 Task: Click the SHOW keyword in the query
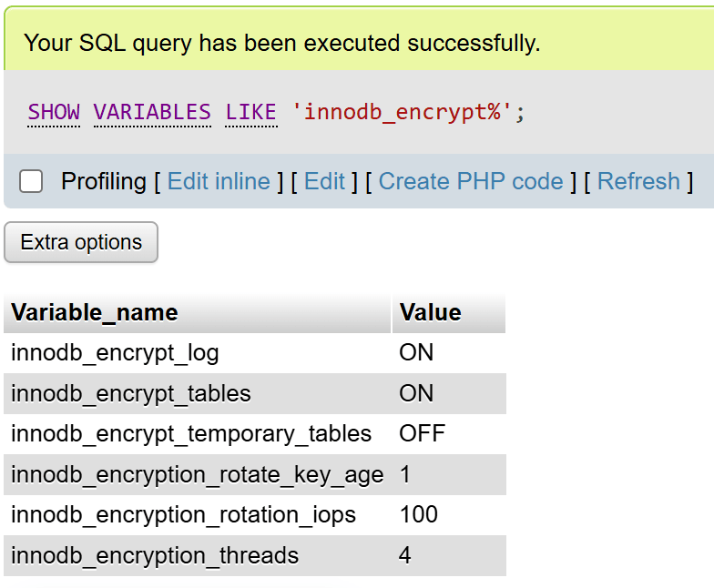point(54,112)
